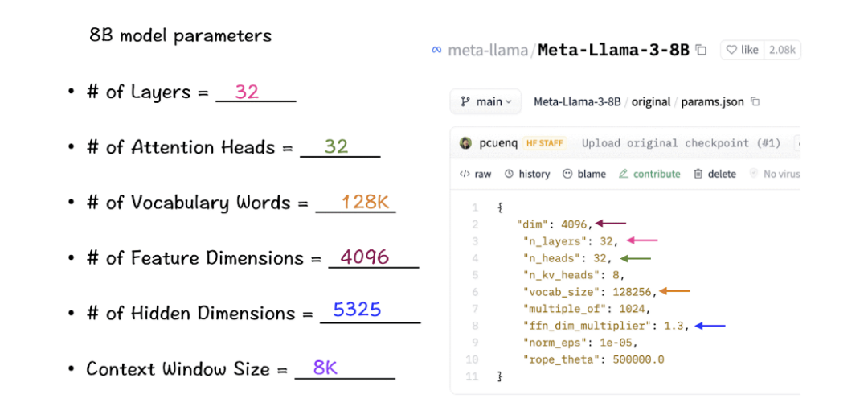Click the blame face icon
Screen dimensions: 868x419
tap(567, 174)
